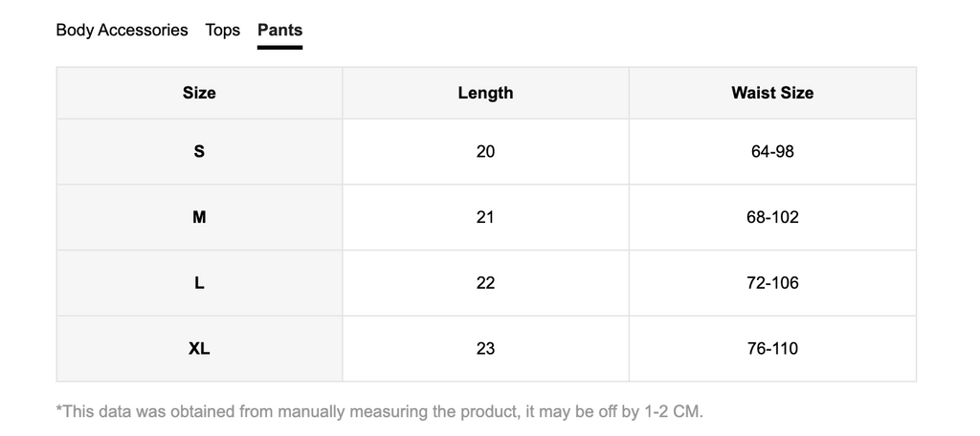Click the manual measurement disclaimer note

click(x=379, y=412)
